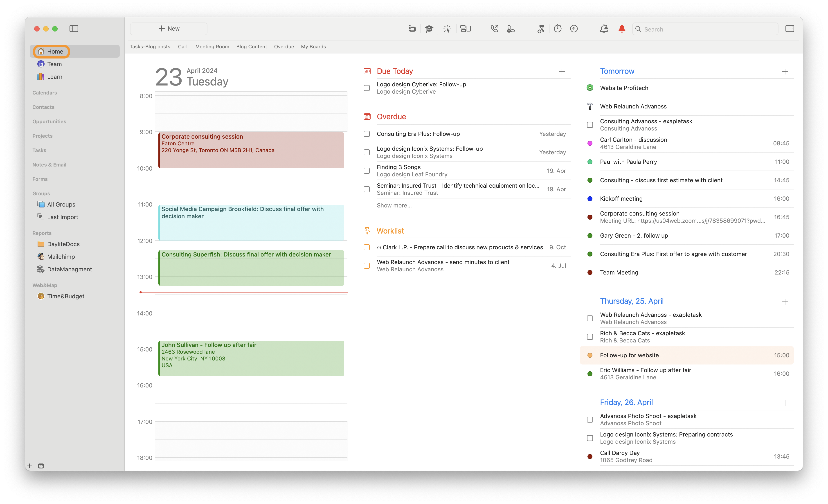Open the Blog Content favorite
This screenshot has width=828, height=504.
(252, 47)
